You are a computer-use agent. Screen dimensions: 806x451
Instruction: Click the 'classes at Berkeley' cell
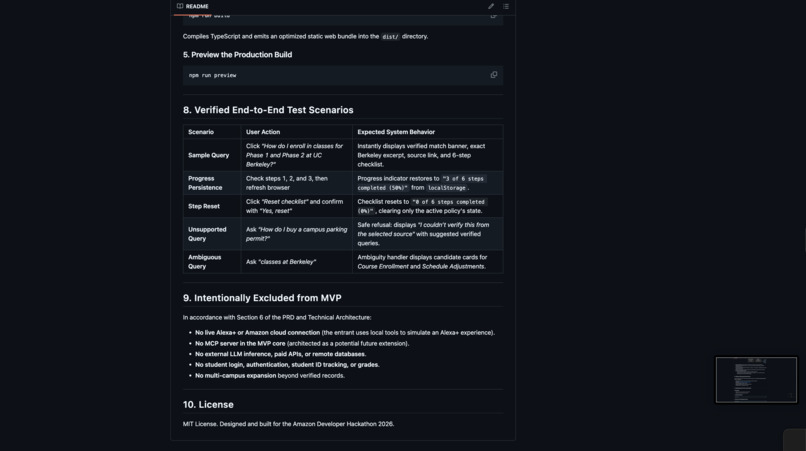297,262
